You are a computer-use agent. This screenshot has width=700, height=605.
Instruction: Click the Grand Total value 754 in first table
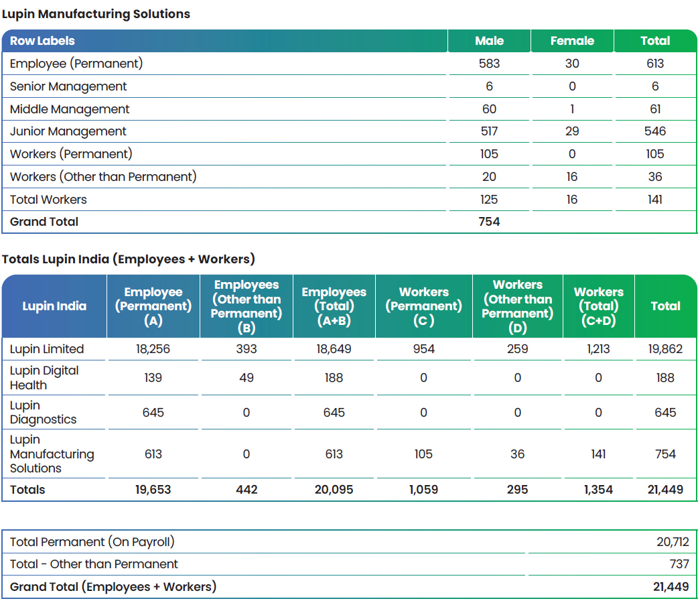click(x=489, y=222)
